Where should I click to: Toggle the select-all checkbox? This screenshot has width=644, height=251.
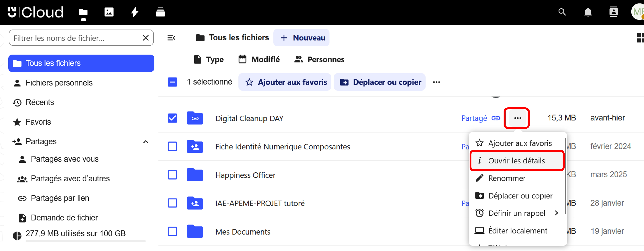coord(173,82)
